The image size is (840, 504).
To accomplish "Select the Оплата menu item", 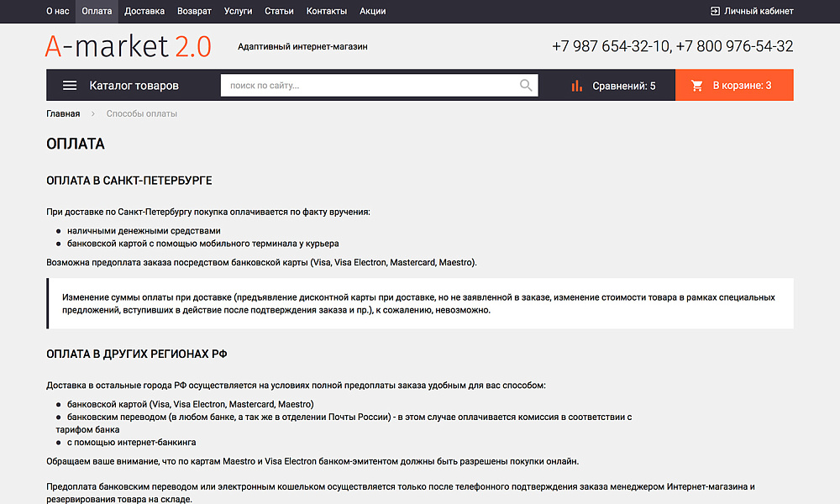I will (96, 11).
